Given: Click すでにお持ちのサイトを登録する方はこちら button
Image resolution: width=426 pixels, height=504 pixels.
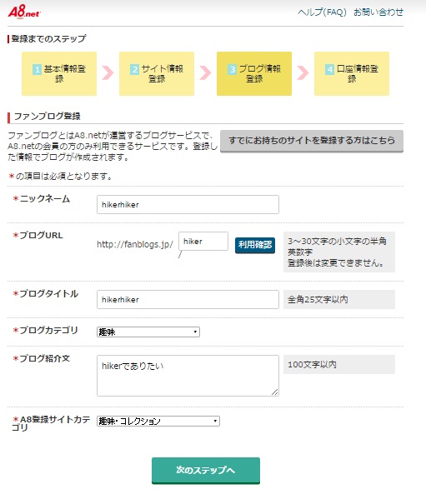Looking at the screenshot, I should [x=312, y=141].
